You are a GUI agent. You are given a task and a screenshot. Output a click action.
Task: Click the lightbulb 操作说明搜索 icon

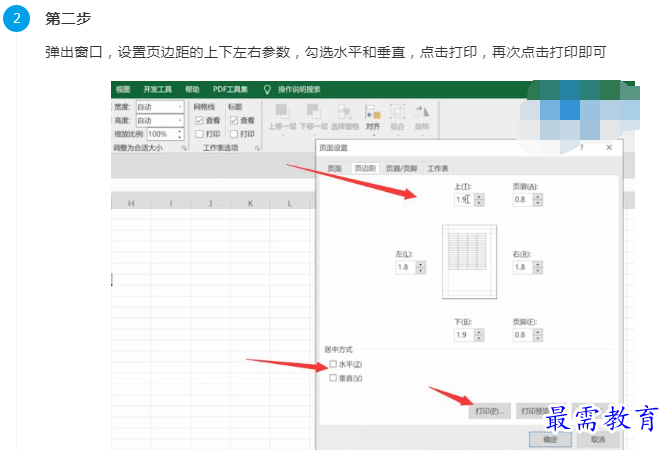pos(267,89)
